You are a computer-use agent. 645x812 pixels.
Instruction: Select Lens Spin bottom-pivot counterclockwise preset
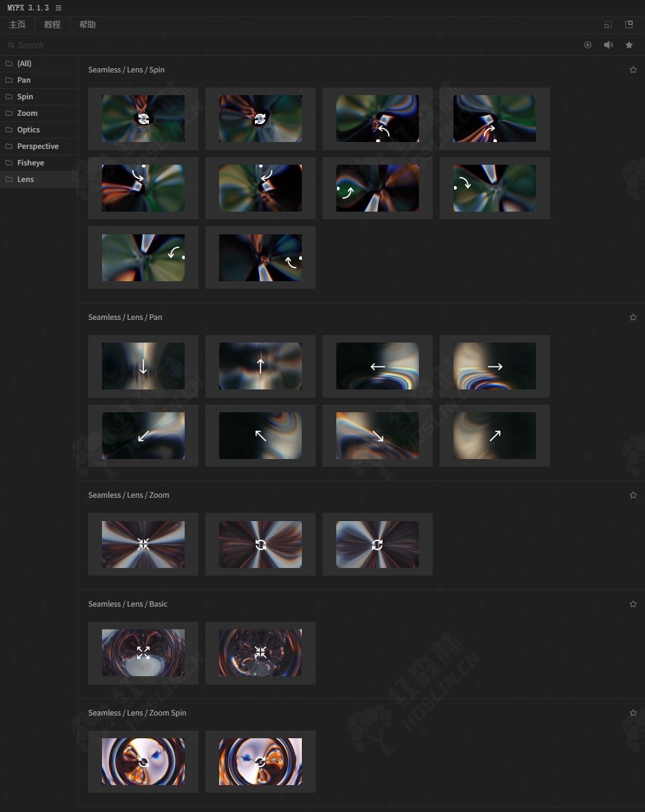pos(378,119)
